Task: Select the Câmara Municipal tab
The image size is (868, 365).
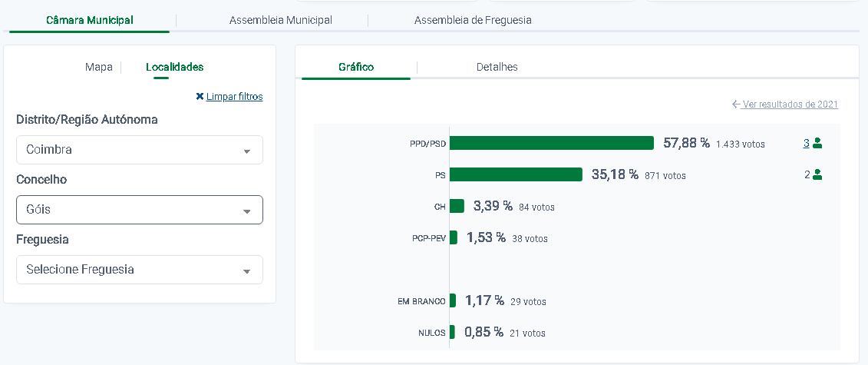Action: (90, 20)
